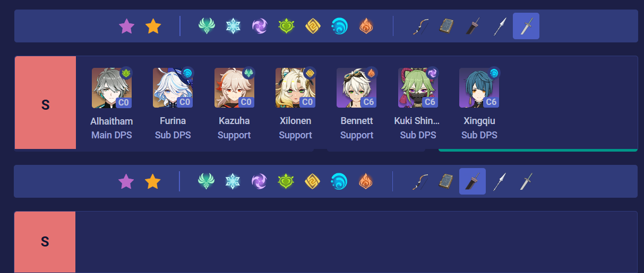This screenshot has height=273, width=644.
Task: Select the Anemo element filter in top bar
Action: pyautogui.click(x=207, y=26)
